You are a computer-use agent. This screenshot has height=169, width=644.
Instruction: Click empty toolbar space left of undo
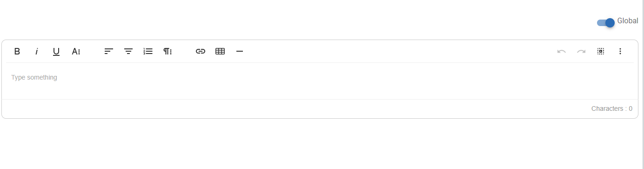pyautogui.click(x=400, y=51)
